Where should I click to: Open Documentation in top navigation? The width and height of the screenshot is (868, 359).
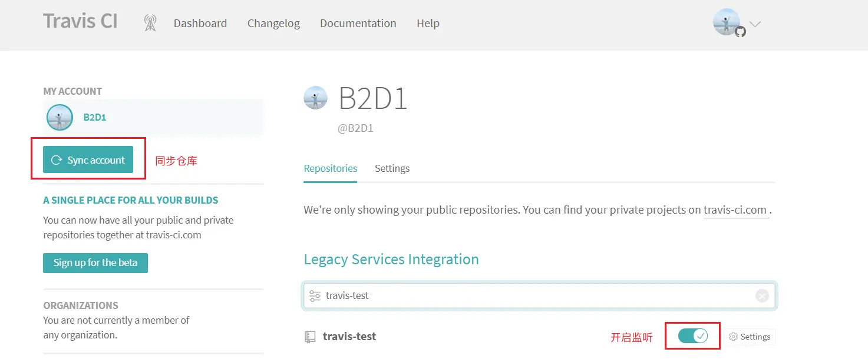tap(358, 24)
